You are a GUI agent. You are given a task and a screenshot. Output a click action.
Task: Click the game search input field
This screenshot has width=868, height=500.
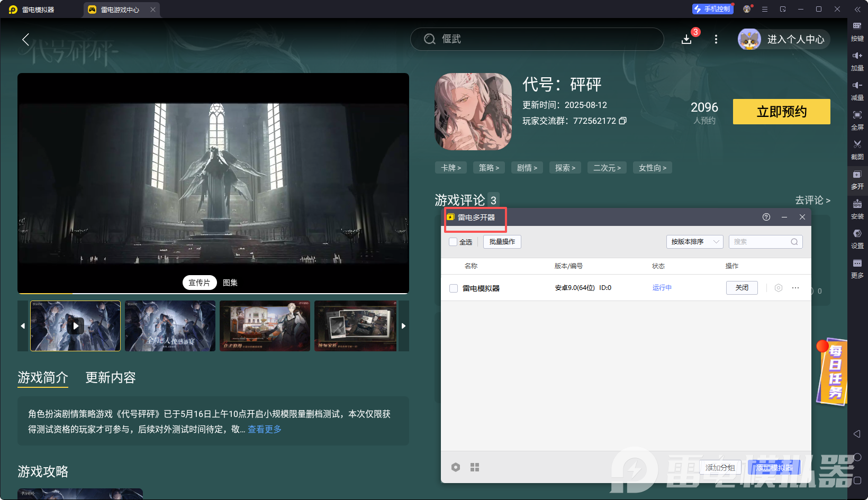(x=537, y=39)
